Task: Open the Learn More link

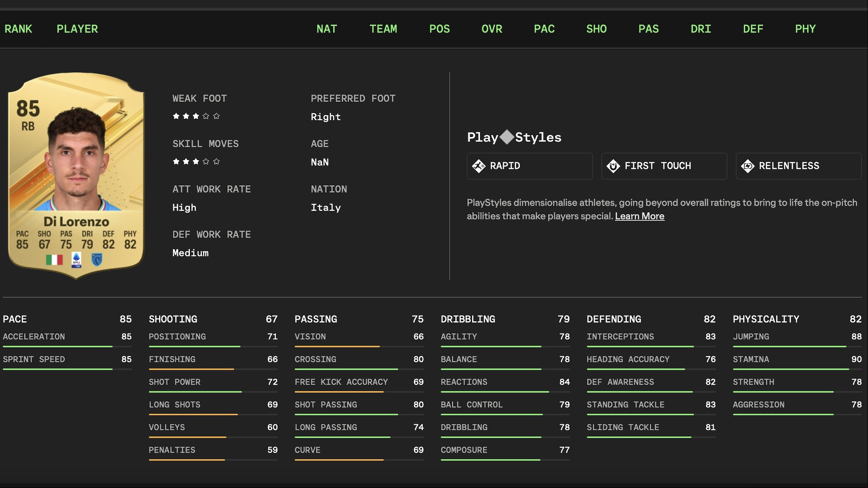Action: coord(639,216)
